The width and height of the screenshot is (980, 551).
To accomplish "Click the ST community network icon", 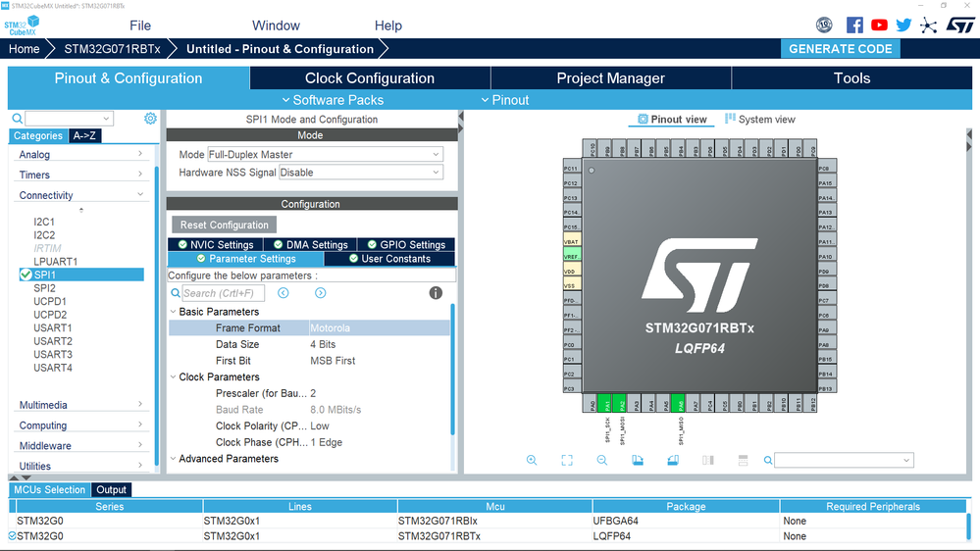I will pyautogui.click(x=929, y=25).
